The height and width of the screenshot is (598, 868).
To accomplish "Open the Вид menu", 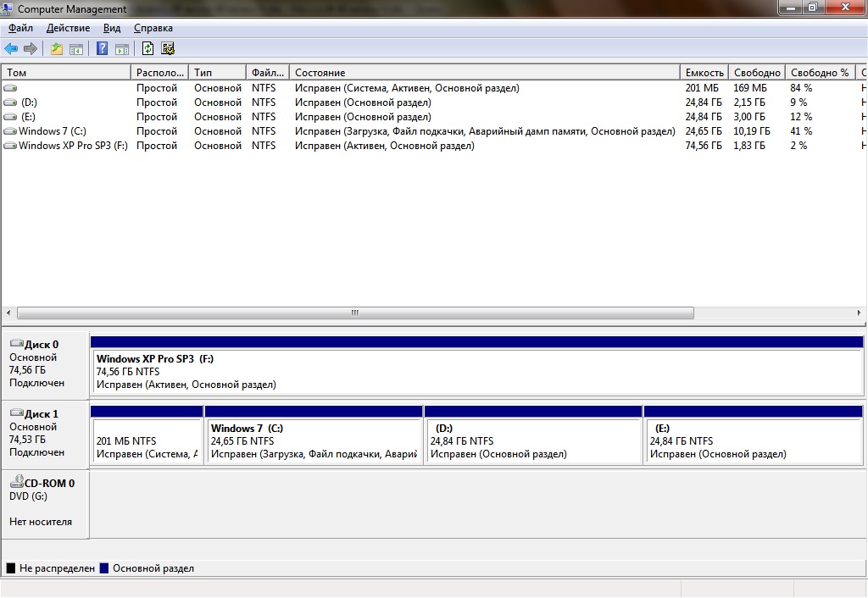I will coord(111,28).
